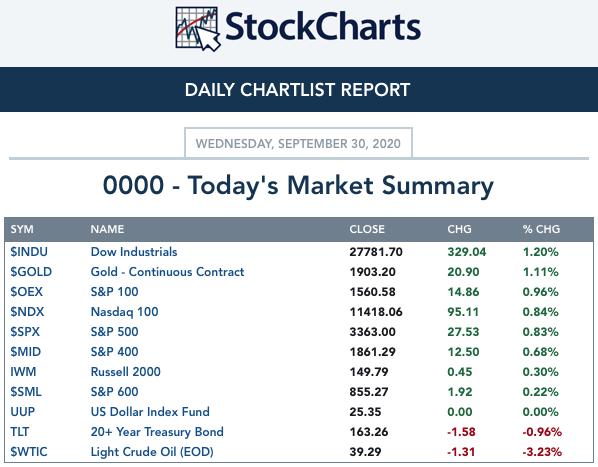598x467 pixels.
Task: Open Gold - Continuous Contract link
Action: pos(167,272)
